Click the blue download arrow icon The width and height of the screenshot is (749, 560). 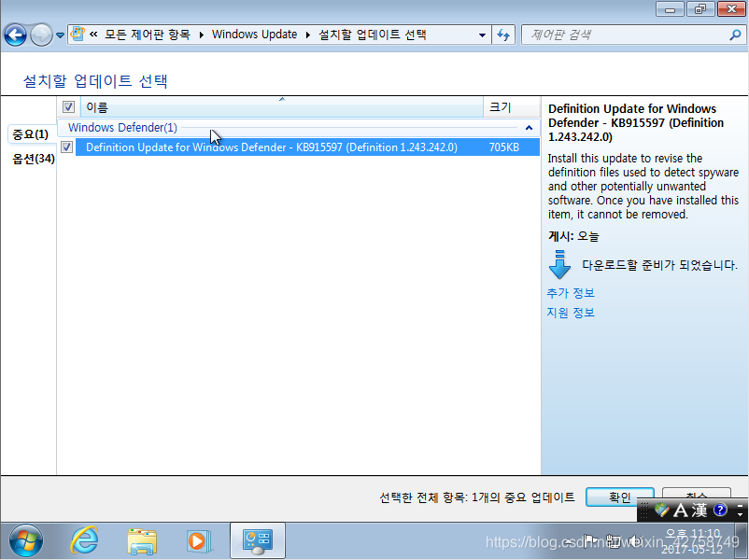pyautogui.click(x=559, y=264)
